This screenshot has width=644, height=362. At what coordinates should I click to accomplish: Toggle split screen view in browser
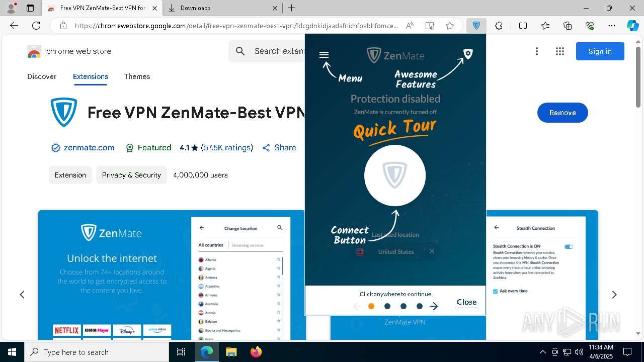coord(523,26)
